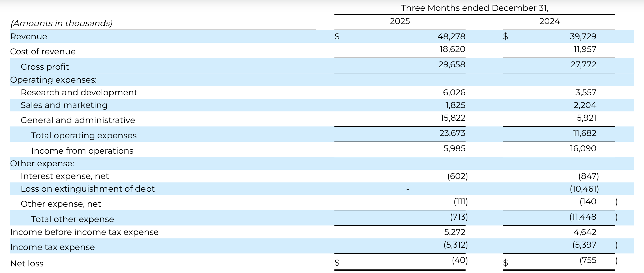Viewport: 644px width, 273px height.
Task: Click the 2025 gross profit 29,658
Action: pos(452,65)
